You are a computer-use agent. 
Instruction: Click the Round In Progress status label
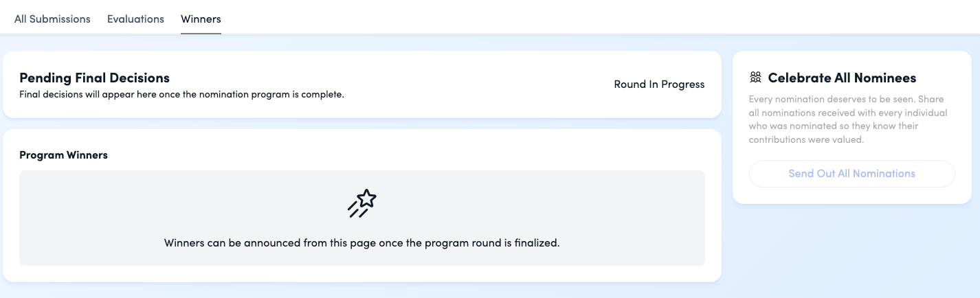(659, 84)
